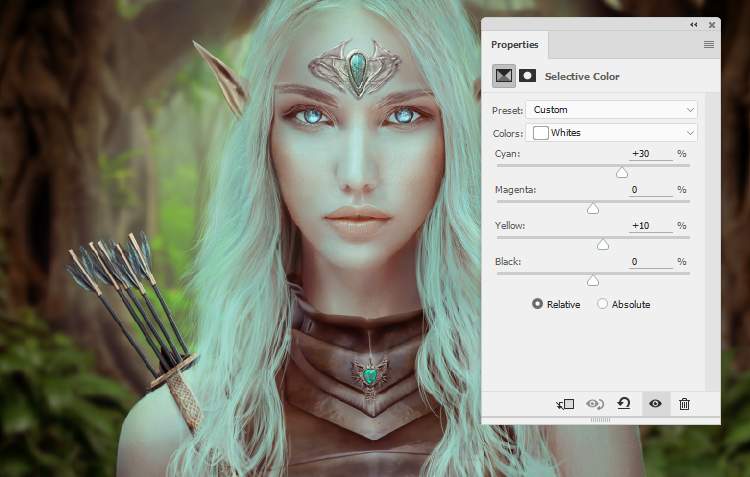Click the Selective Color adjustment icon
750x477 pixels.
point(504,76)
